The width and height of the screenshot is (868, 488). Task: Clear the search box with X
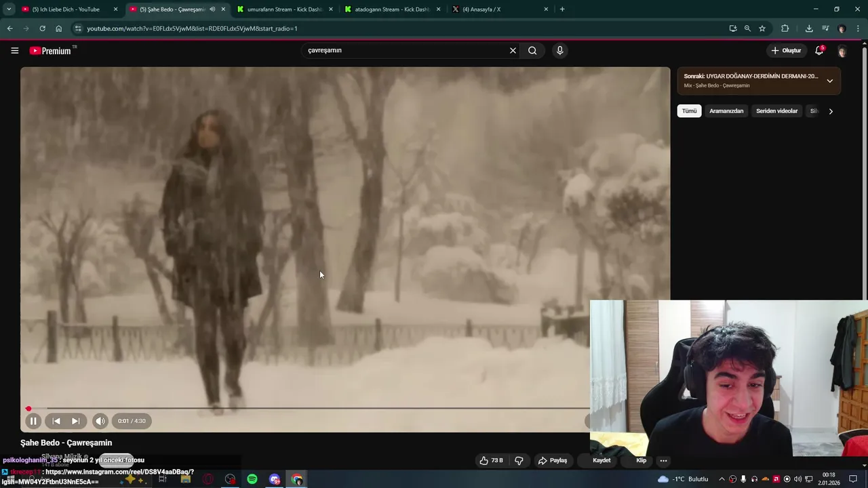(513, 50)
